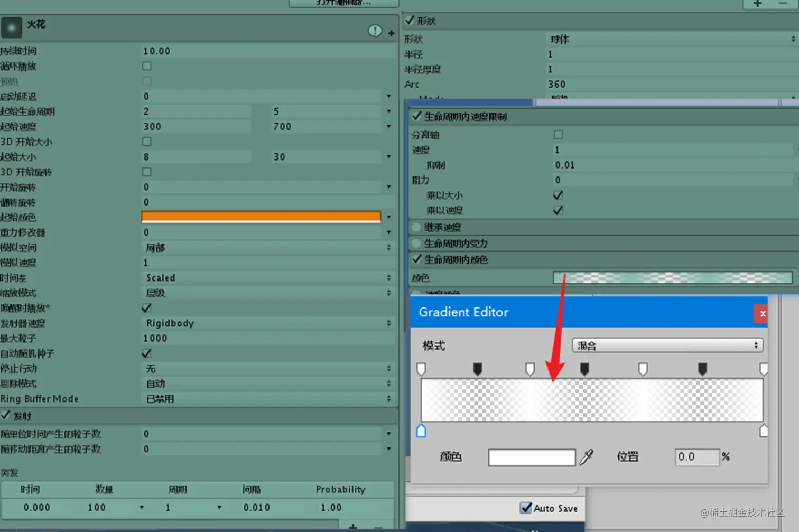Disable the 发射 module checkbox

pos(5,415)
